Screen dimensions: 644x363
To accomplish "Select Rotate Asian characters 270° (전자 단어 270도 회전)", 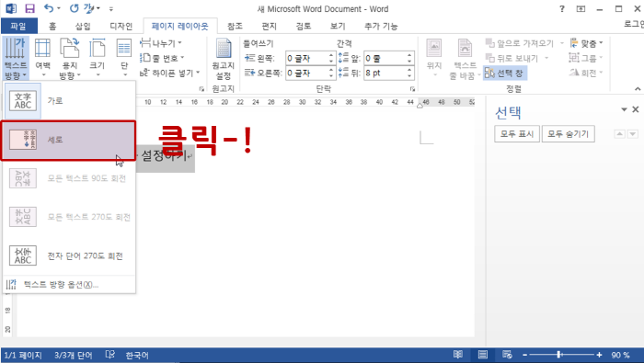I will 69,256.
